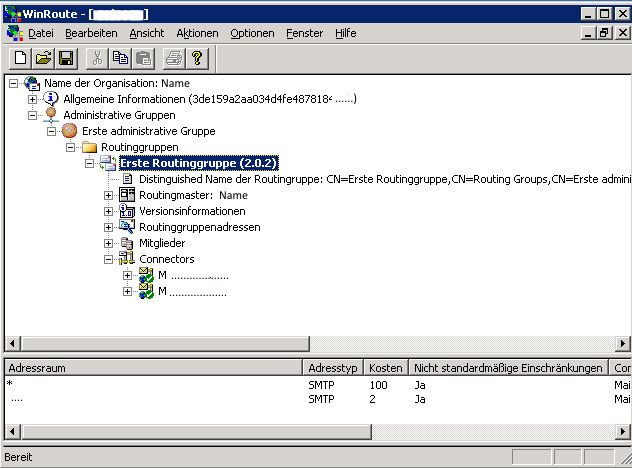The width and height of the screenshot is (632, 468).
Task: Click the Copy toolbar icon
Action: pos(120,58)
